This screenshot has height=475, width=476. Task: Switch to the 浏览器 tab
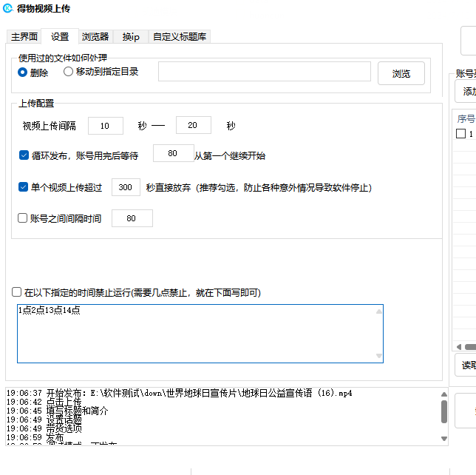pyautogui.click(x=95, y=37)
